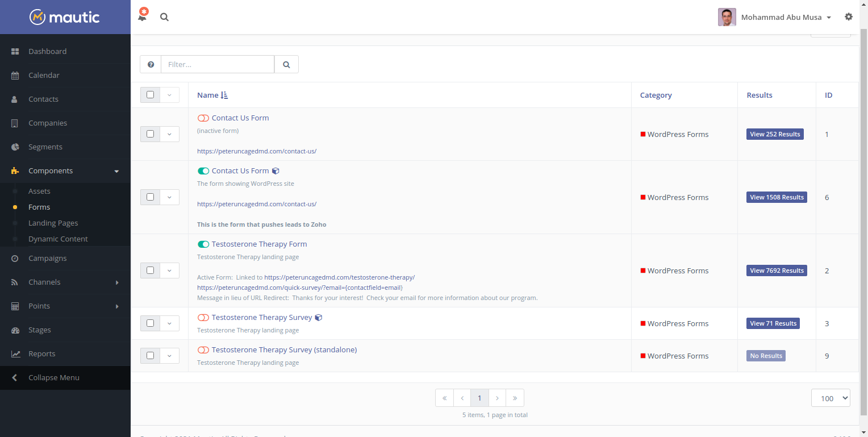The width and height of the screenshot is (868, 437).
Task: Click the View 71 Results button
Action: click(x=773, y=323)
